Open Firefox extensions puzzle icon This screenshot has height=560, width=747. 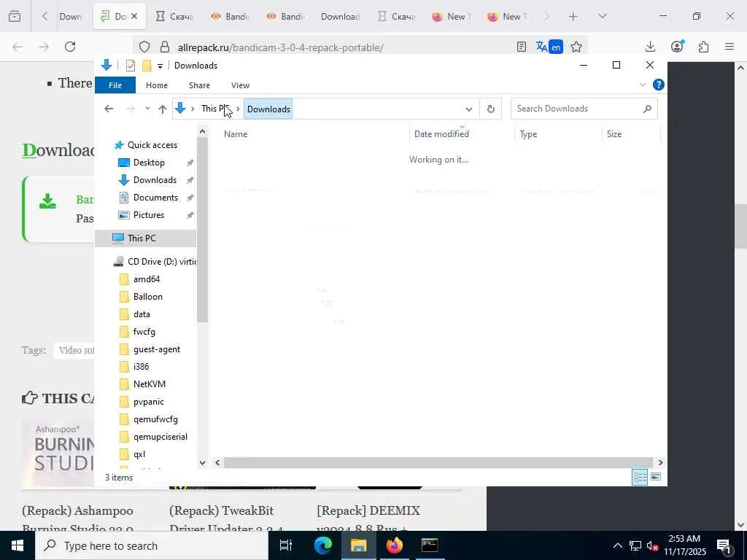[703, 47]
